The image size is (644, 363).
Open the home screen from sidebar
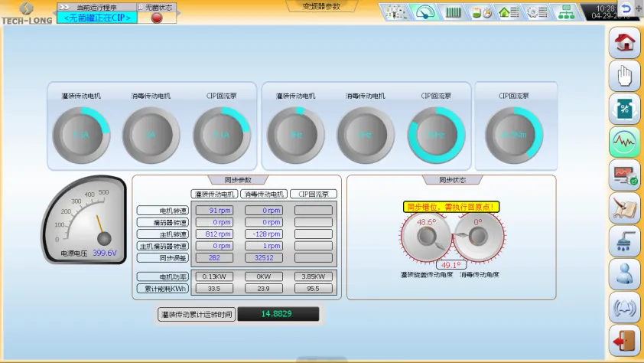pos(624,42)
